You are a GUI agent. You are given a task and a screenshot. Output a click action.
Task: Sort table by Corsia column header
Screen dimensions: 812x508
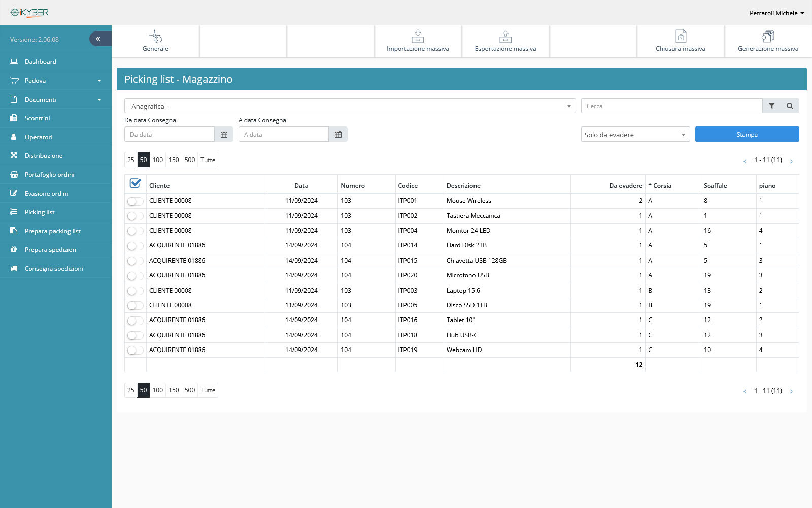(x=662, y=185)
